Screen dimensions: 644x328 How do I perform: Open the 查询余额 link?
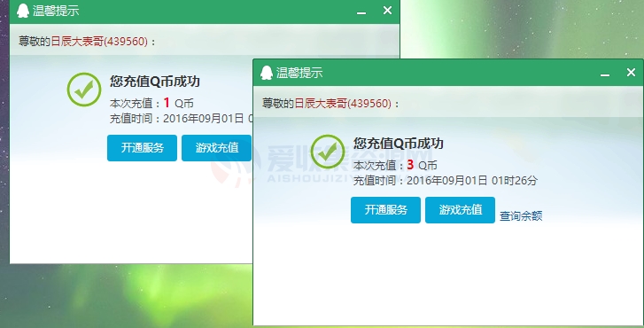click(521, 215)
